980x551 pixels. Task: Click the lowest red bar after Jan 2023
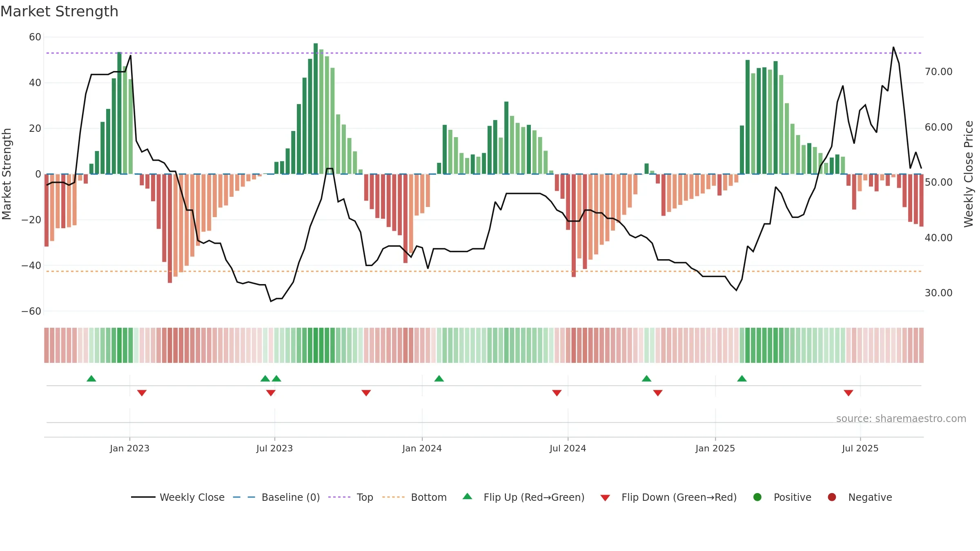click(170, 229)
